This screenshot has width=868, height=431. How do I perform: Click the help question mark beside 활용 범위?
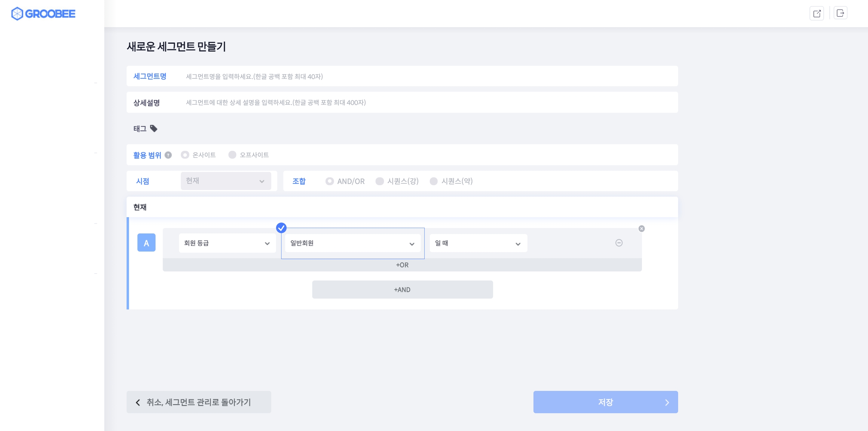coord(168,155)
